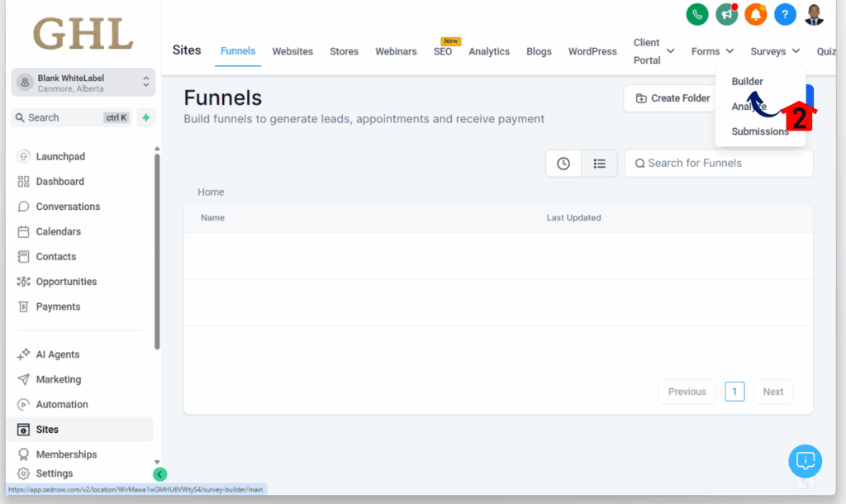Screen dimensions: 846x504
Task: Switch to the Analytics tab
Action: (489, 51)
